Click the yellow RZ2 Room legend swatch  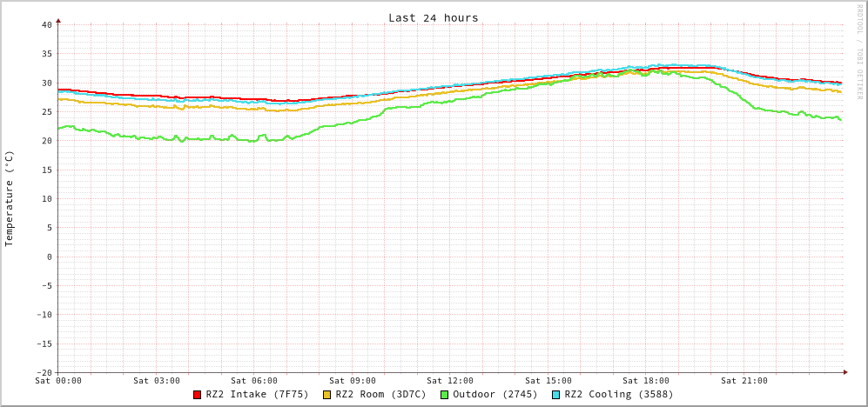pyautogui.click(x=327, y=395)
